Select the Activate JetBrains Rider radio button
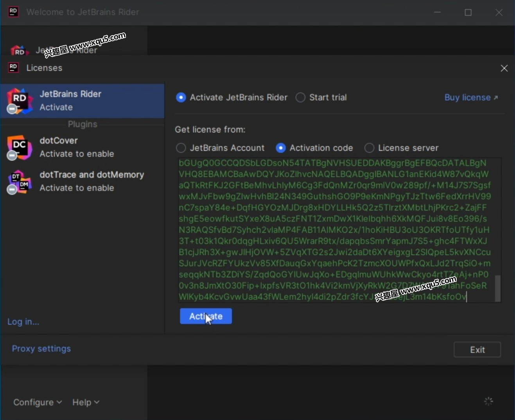This screenshot has height=420, width=515. pos(181,97)
